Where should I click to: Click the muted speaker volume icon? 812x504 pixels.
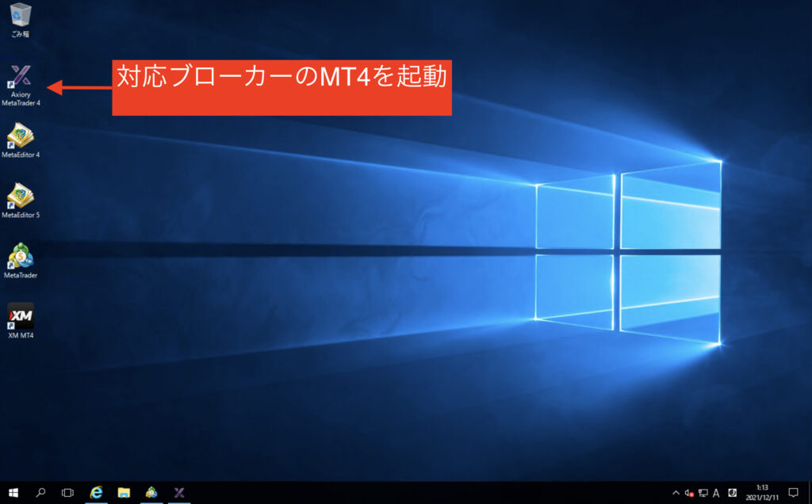(688, 492)
